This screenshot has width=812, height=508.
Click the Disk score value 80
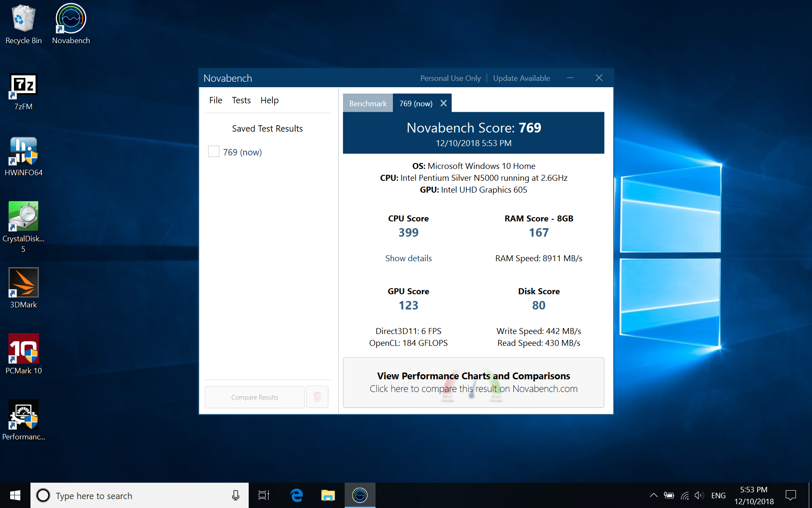point(539,305)
